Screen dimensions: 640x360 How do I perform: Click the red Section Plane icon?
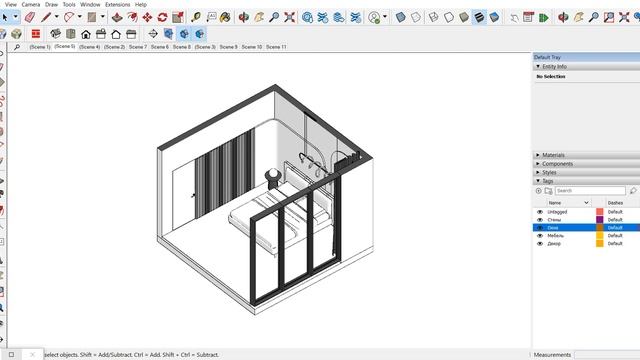(x=36, y=34)
